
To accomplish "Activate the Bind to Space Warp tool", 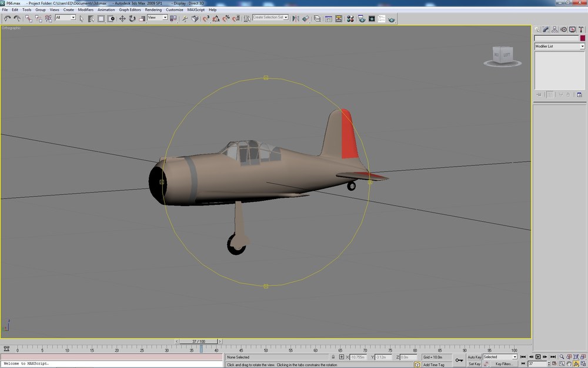I will coord(48,18).
